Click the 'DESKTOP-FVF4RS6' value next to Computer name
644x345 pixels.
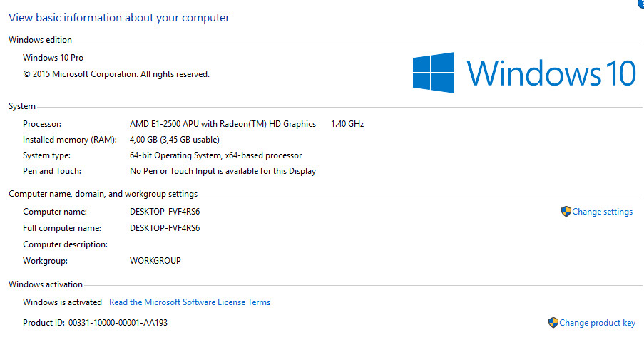(x=165, y=212)
